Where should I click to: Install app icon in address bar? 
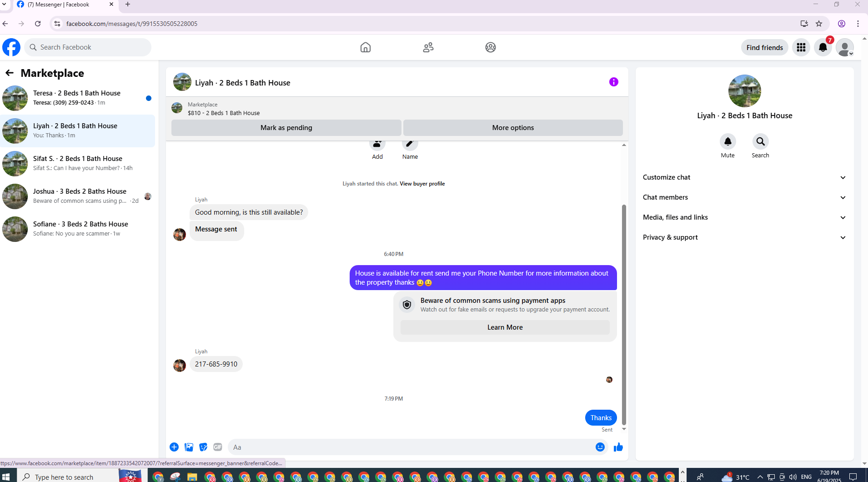804,24
